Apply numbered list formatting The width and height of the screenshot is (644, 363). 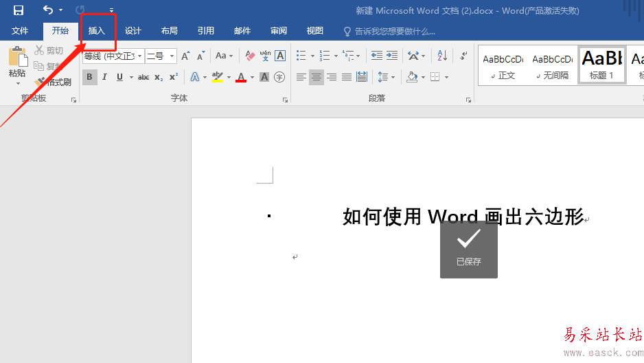tap(325, 56)
